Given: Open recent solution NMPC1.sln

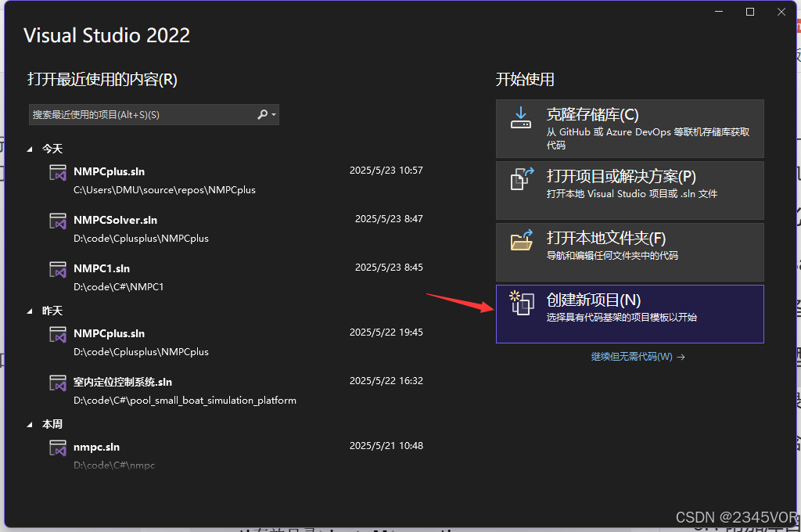Looking at the screenshot, I should coord(235,277).
